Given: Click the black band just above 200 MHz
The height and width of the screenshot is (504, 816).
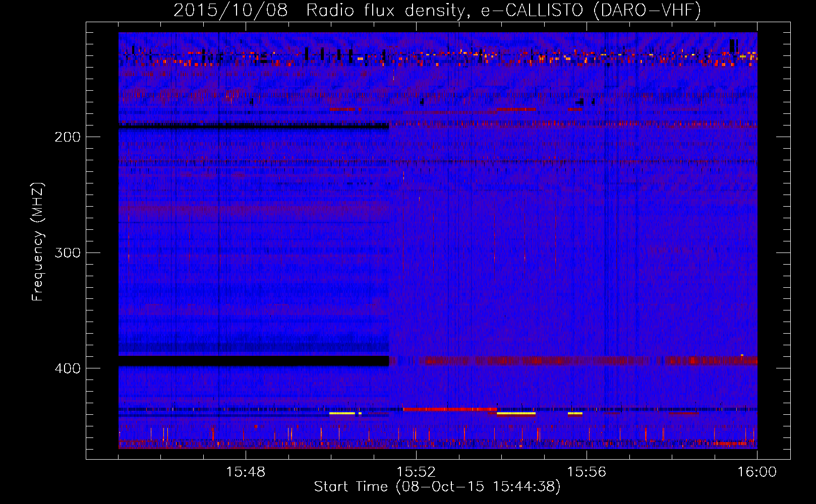Looking at the screenshot, I should point(254,126).
